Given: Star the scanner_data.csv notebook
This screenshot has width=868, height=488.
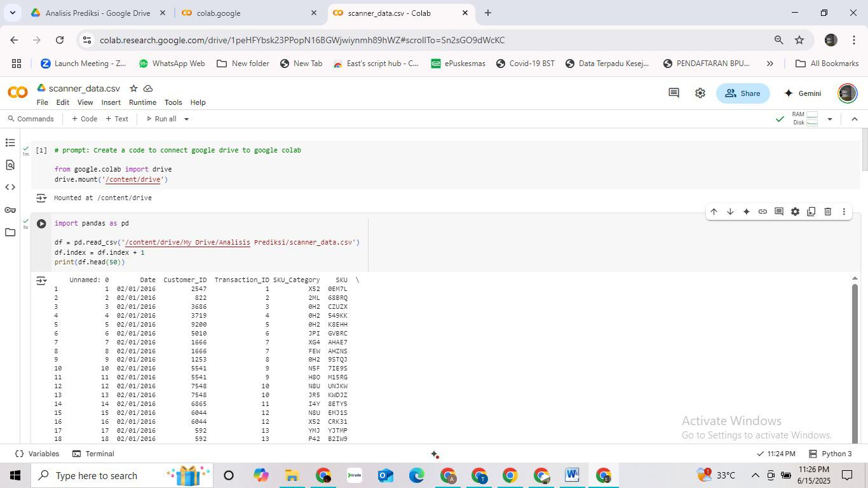Looking at the screenshot, I should (x=133, y=88).
